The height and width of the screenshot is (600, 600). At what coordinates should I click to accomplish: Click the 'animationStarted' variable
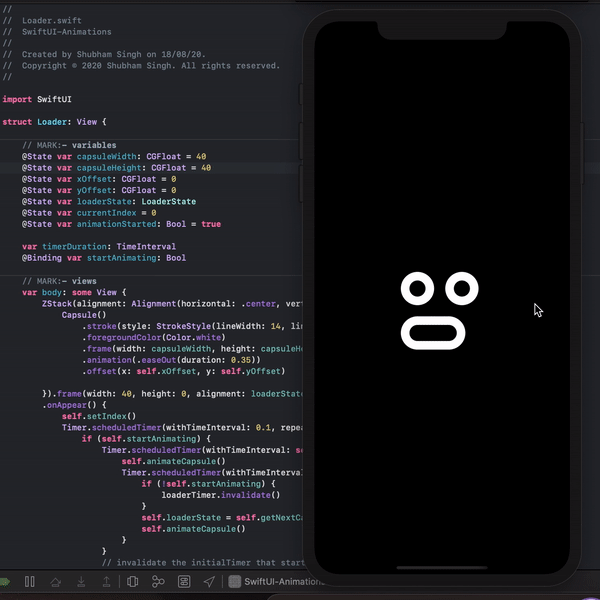(x=116, y=224)
